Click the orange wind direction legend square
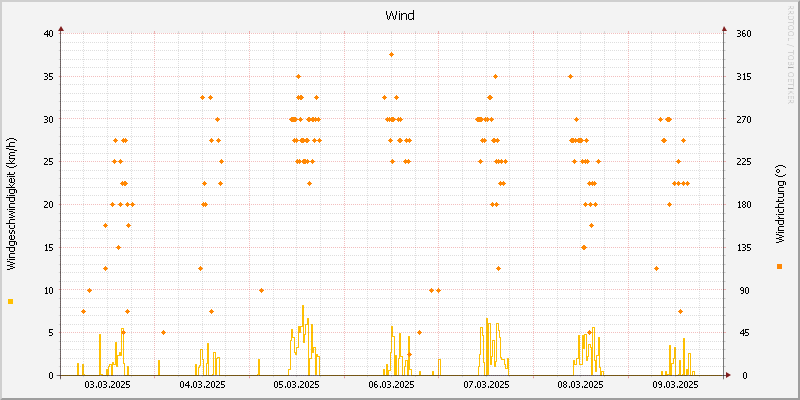The image size is (800, 400). click(x=779, y=266)
